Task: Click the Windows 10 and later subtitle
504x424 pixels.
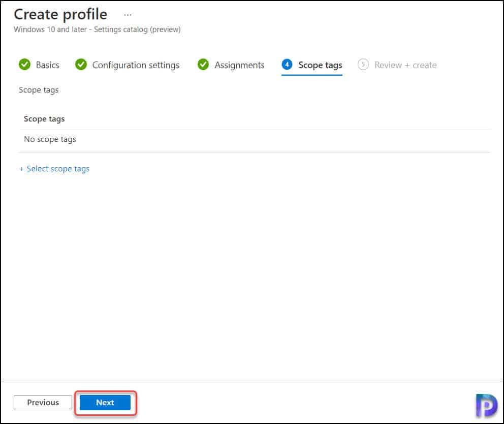Action: coord(97,29)
